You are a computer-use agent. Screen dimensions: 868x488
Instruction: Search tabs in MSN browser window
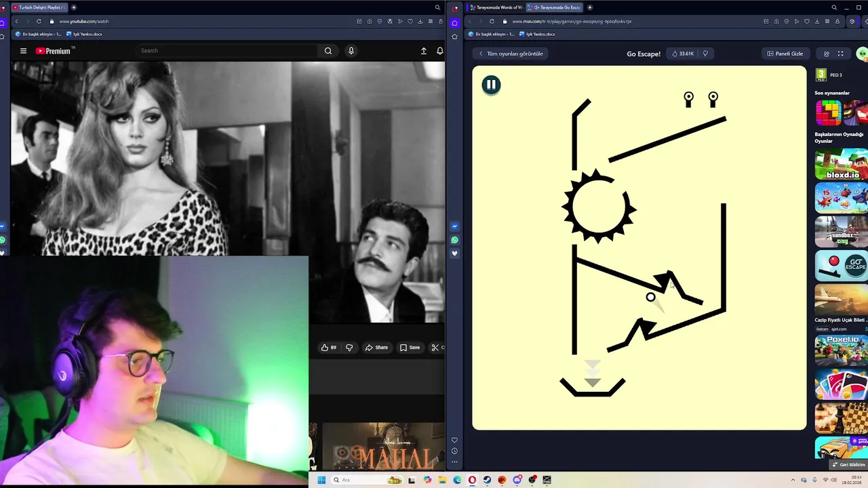click(834, 7)
